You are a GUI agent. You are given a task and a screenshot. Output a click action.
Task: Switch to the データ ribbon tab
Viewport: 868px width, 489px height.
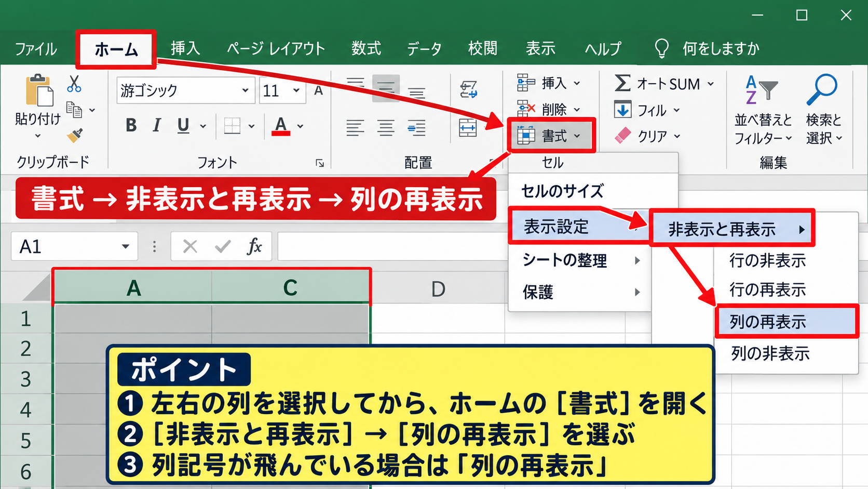[x=424, y=49]
